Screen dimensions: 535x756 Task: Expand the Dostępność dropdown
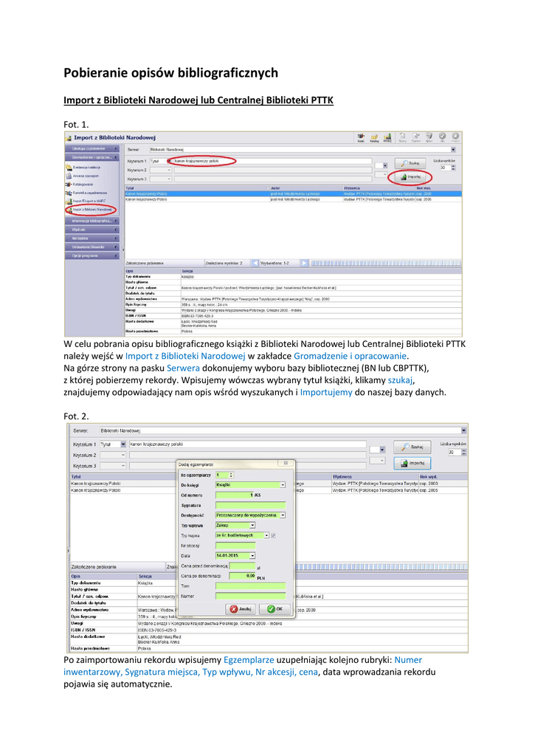[x=283, y=515]
